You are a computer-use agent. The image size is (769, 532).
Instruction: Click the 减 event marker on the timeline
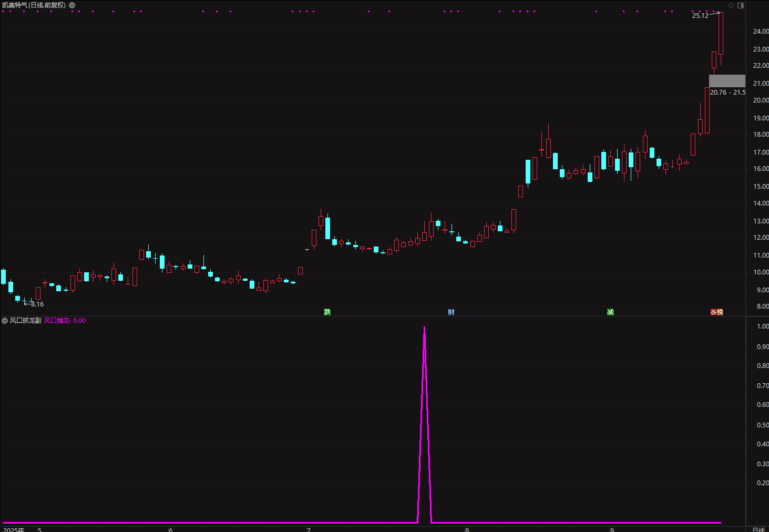point(610,312)
